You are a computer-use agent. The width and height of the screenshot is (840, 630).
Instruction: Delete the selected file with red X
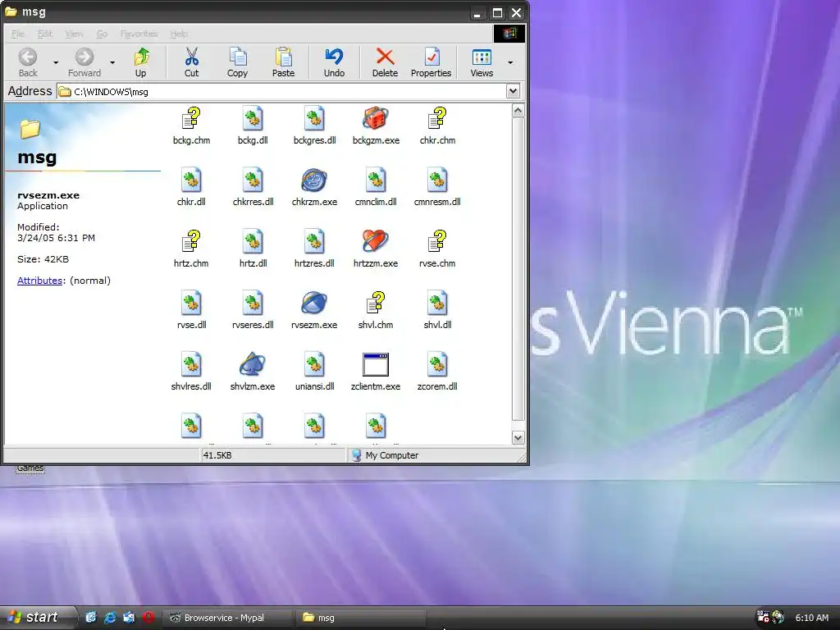point(386,62)
